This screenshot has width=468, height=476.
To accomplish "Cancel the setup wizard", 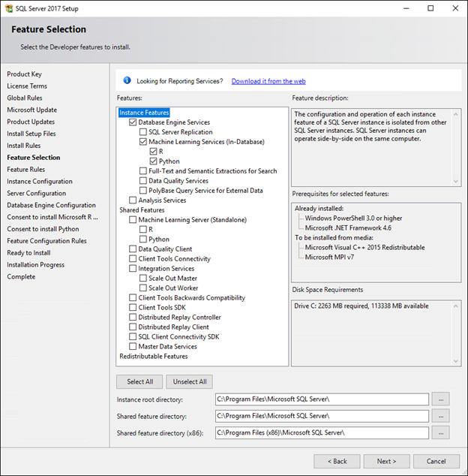I will click(436, 461).
